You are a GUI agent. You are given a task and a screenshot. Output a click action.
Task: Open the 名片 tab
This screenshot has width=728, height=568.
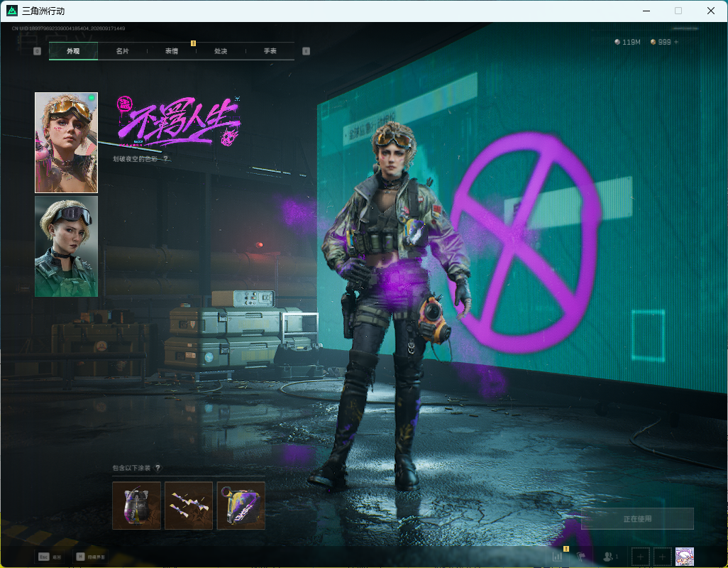123,51
